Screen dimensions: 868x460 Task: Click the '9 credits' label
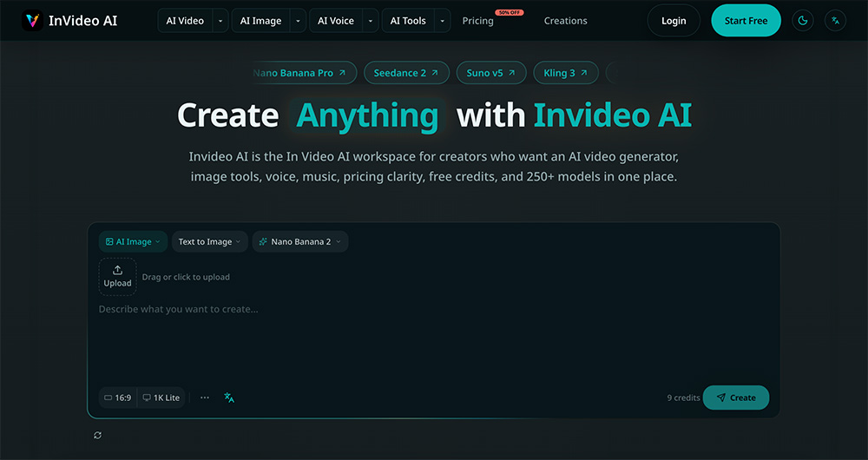[x=683, y=398]
